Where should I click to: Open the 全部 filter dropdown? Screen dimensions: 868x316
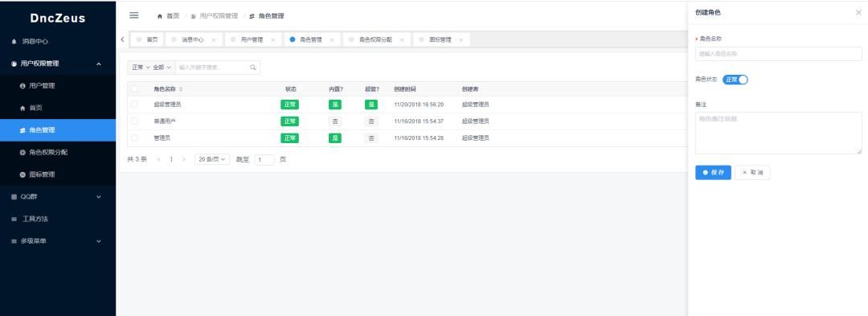pyautogui.click(x=162, y=68)
